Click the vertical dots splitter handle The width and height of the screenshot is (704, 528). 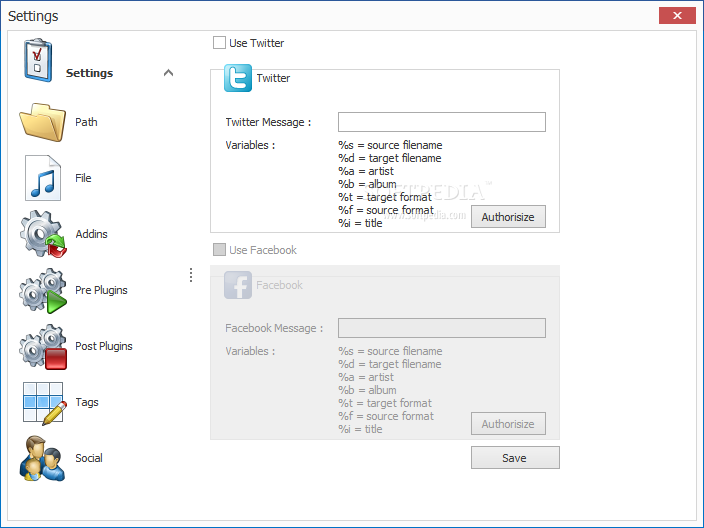coord(191,275)
